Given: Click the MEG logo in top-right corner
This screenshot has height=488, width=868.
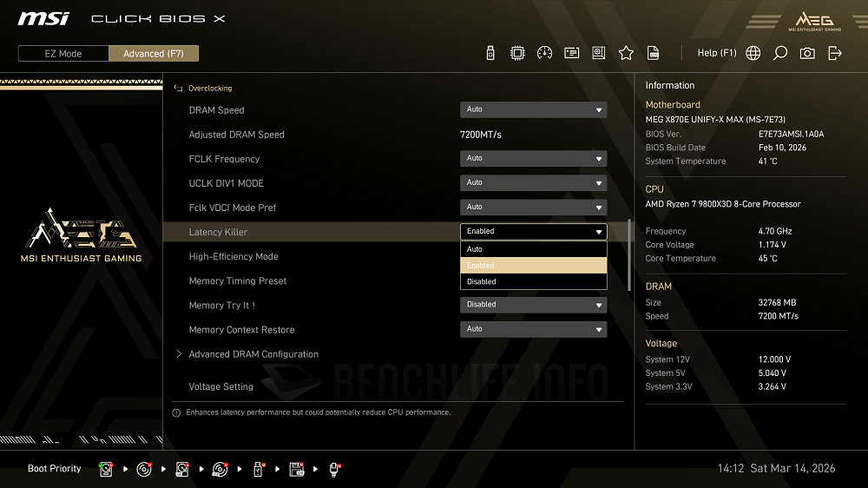Looking at the screenshot, I should click(x=815, y=21).
